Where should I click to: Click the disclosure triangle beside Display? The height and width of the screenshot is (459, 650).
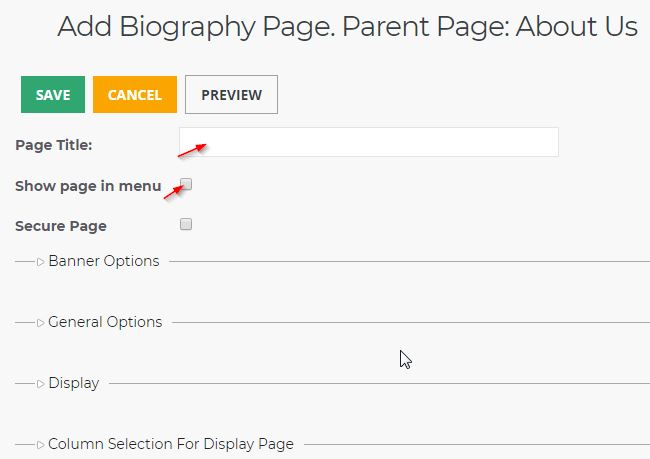[40, 384]
